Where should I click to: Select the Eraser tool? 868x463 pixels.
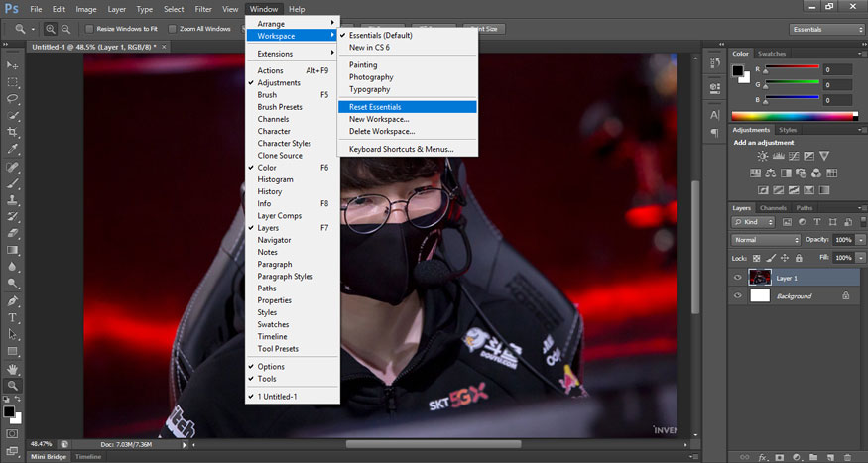[x=12, y=233]
